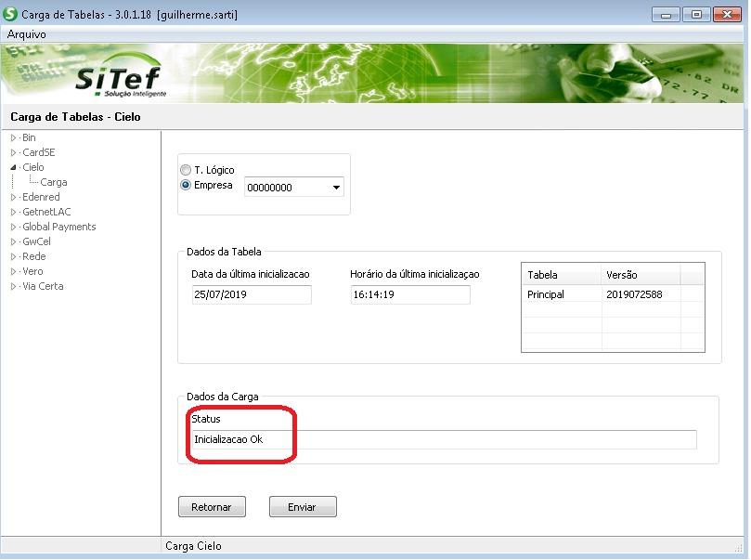Select the Via Certa tree item
The width and height of the screenshot is (751, 560).
43,286
